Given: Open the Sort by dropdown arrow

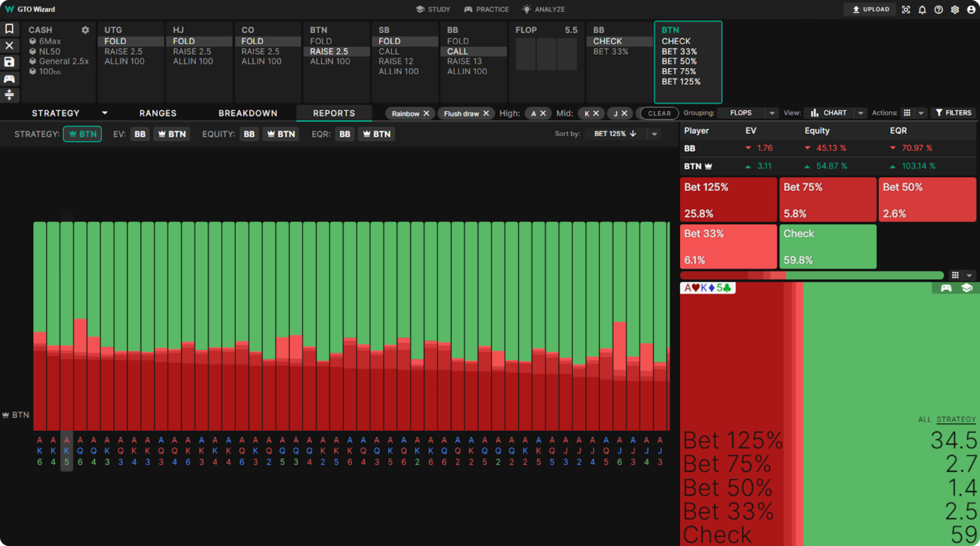Looking at the screenshot, I should [x=654, y=134].
